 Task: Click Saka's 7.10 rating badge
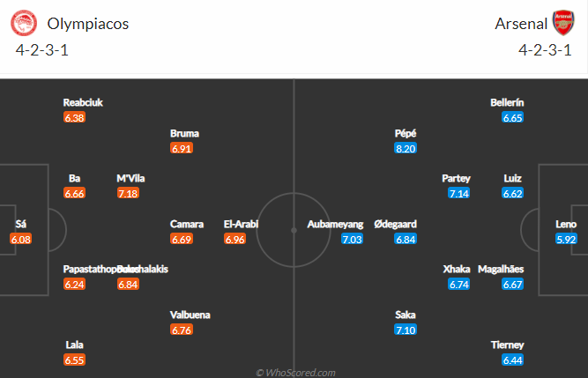[406, 330]
